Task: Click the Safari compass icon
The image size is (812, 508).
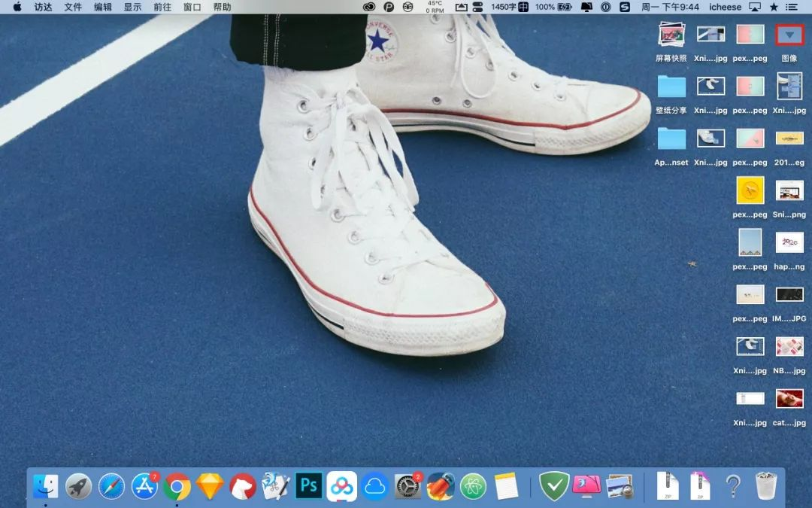Action: (x=111, y=487)
